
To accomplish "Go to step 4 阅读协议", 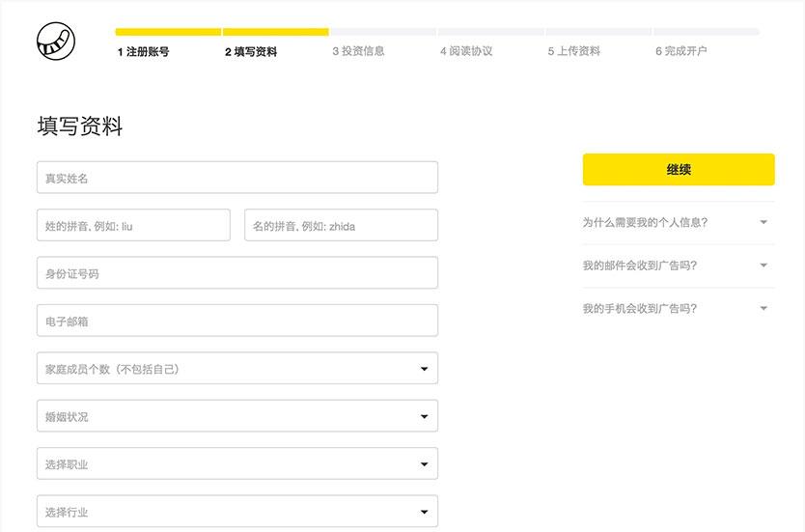I will click(x=466, y=51).
